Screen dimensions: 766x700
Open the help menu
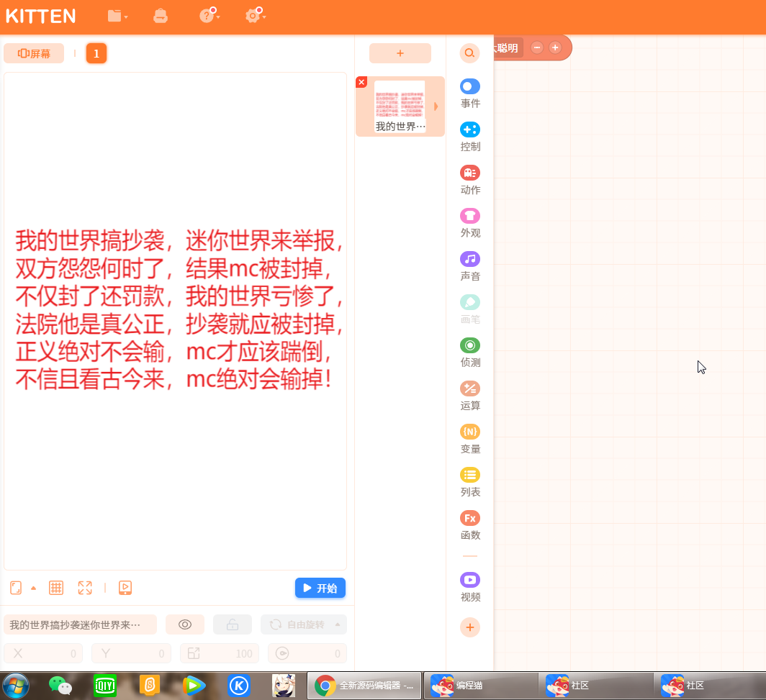point(209,16)
